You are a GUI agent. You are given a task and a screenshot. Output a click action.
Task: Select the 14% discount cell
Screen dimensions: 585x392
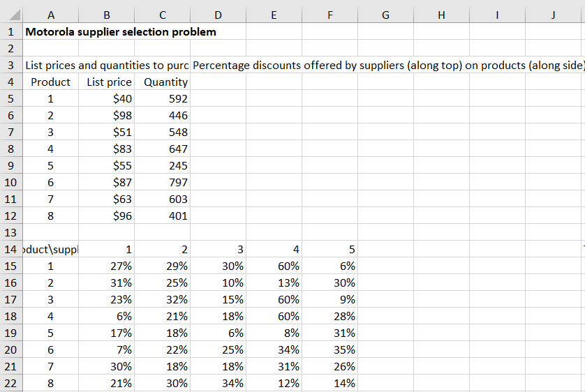pyautogui.click(x=329, y=383)
